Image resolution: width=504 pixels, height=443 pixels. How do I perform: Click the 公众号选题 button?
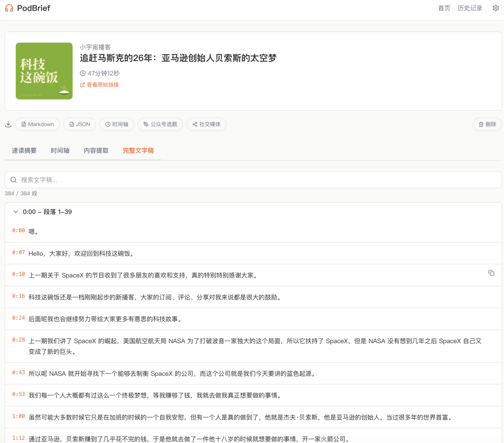pyautogui.click(x=160, y=125)
